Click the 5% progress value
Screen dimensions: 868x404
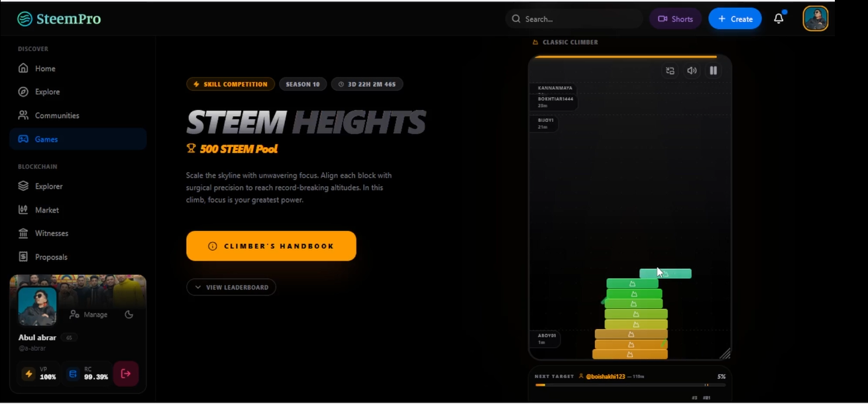point(721,376)
